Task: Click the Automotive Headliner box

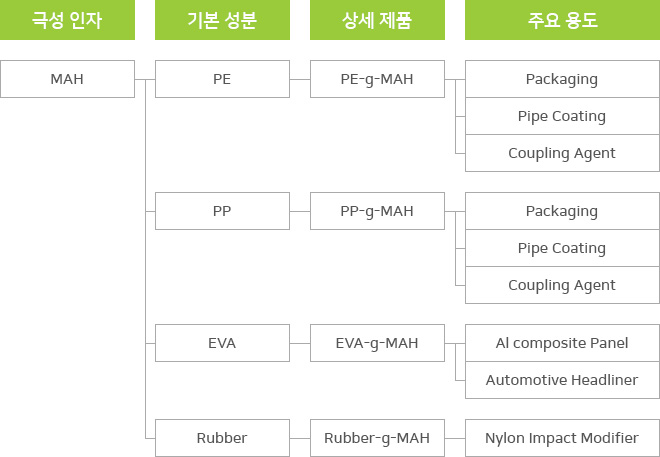Action: tap(562, 380)
